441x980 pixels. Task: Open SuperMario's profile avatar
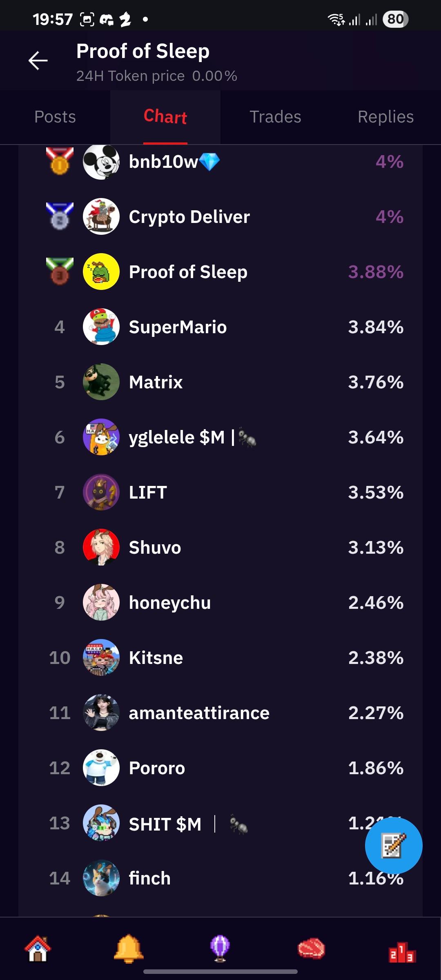coord(101,327)
